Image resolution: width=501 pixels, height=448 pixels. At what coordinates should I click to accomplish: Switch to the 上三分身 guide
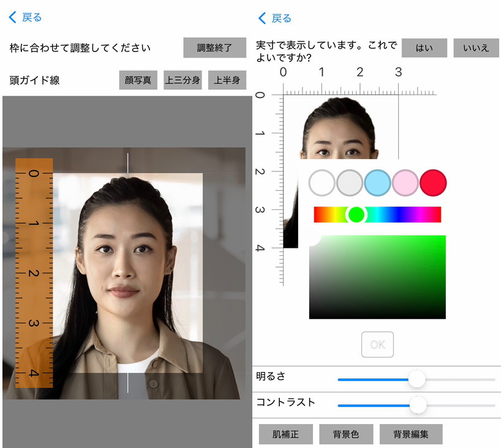tap(183, 80)
